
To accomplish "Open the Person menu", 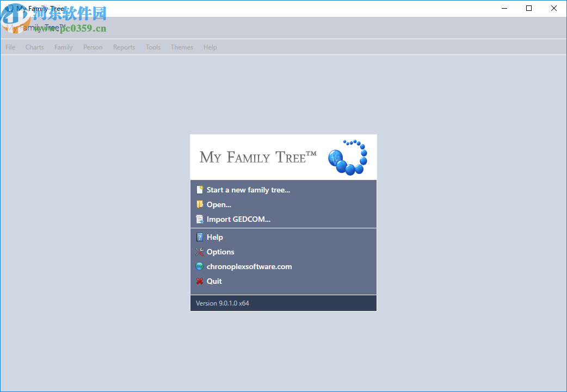I will pos(93,47).
